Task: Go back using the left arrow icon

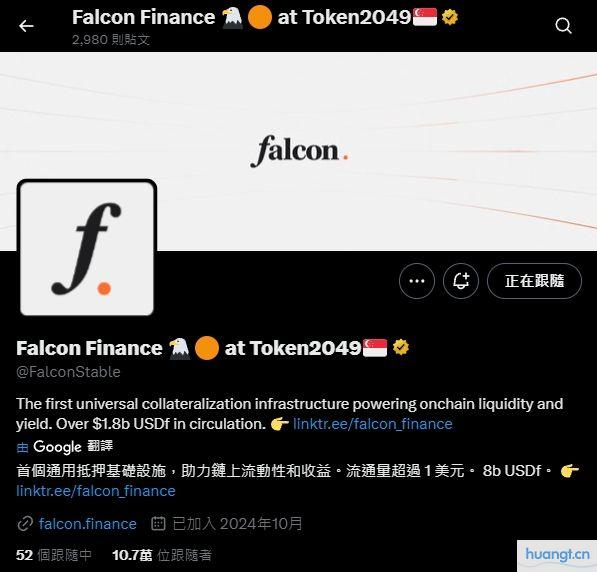Action: pos(26,26)
